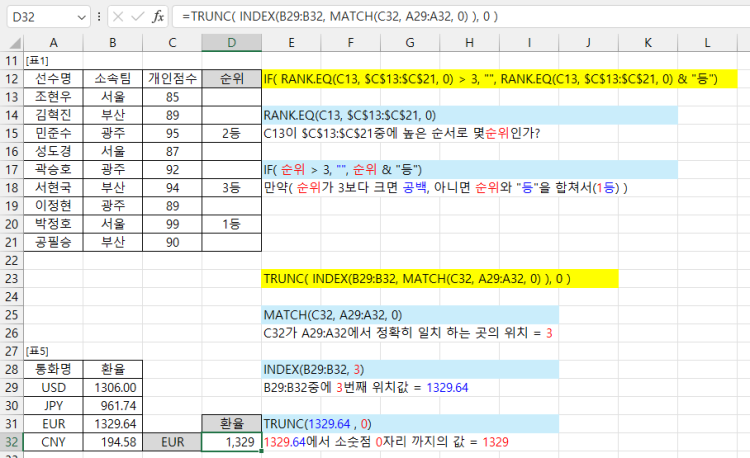Select the yellow IF RANK.EQ formula cell
This screenshot has height=458, width=750.
pyautogui.click(x=499, y=79)
